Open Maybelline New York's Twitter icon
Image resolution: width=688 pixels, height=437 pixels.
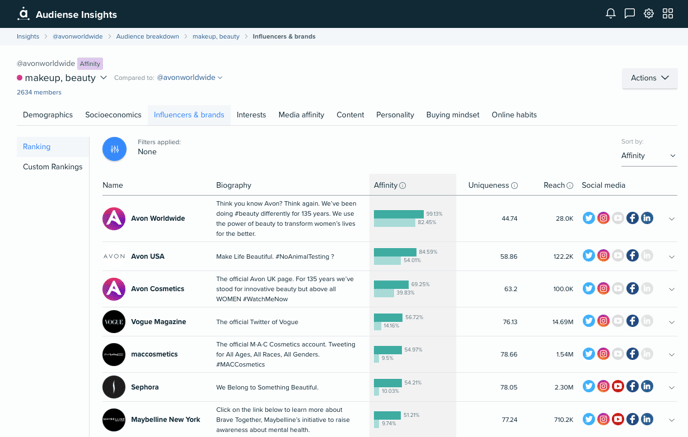click(x=588, y=419)
